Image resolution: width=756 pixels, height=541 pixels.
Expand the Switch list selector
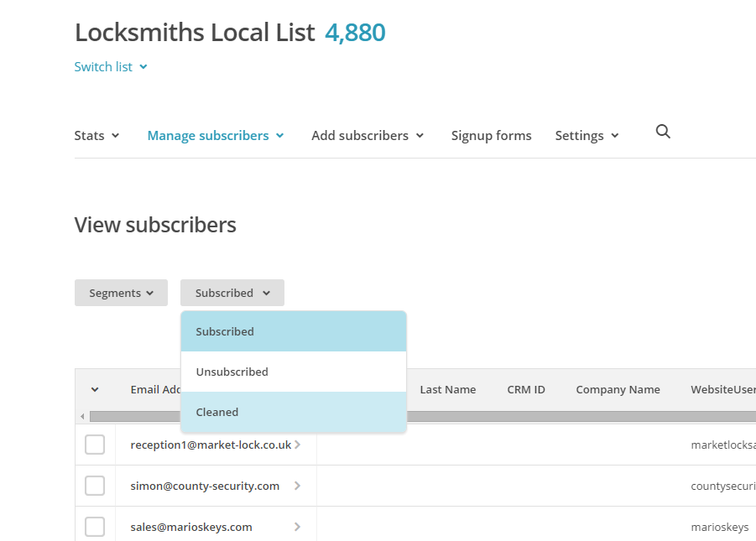(x=111, y=67)
